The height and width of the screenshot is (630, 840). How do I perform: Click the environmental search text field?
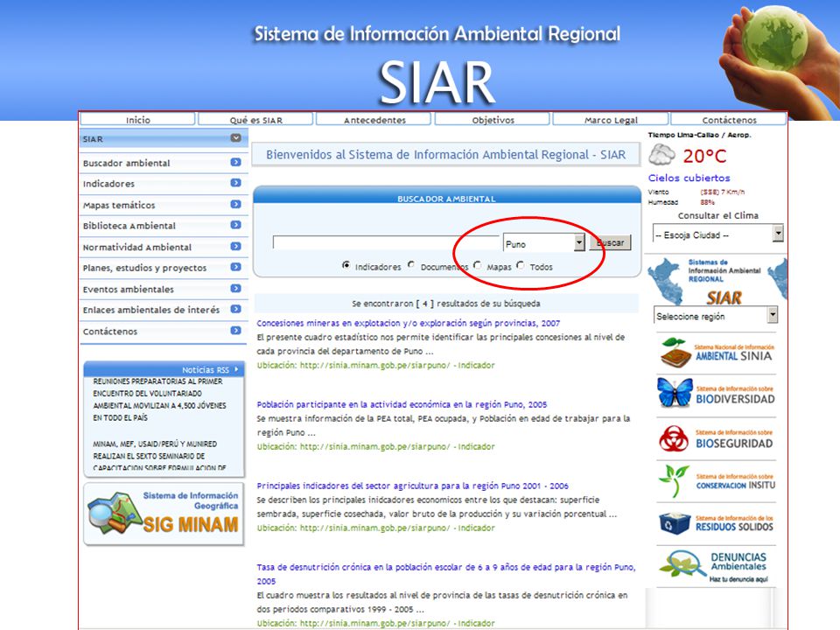coord(386,242)
